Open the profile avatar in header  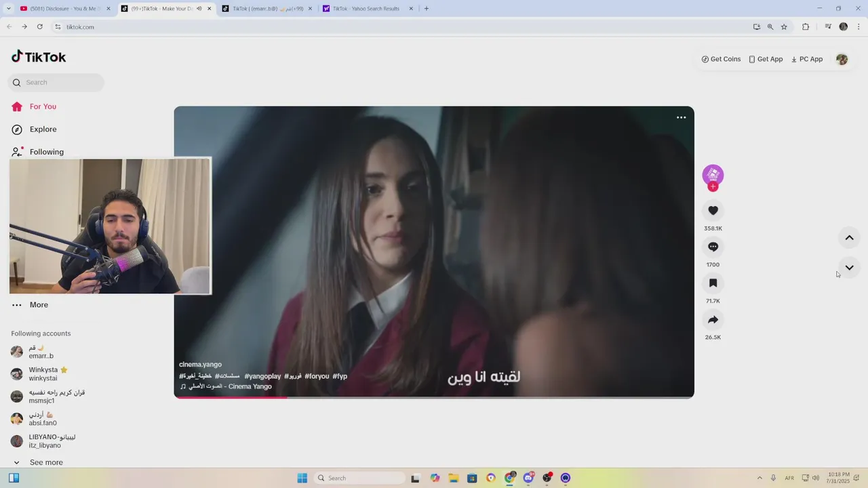[842, 60]
